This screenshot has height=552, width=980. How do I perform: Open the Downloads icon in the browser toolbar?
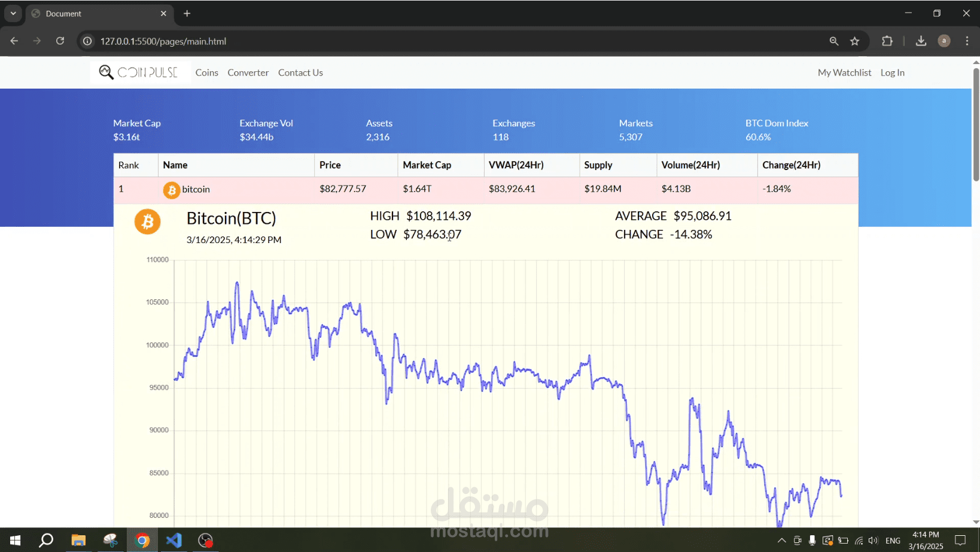tap(921, 41)
